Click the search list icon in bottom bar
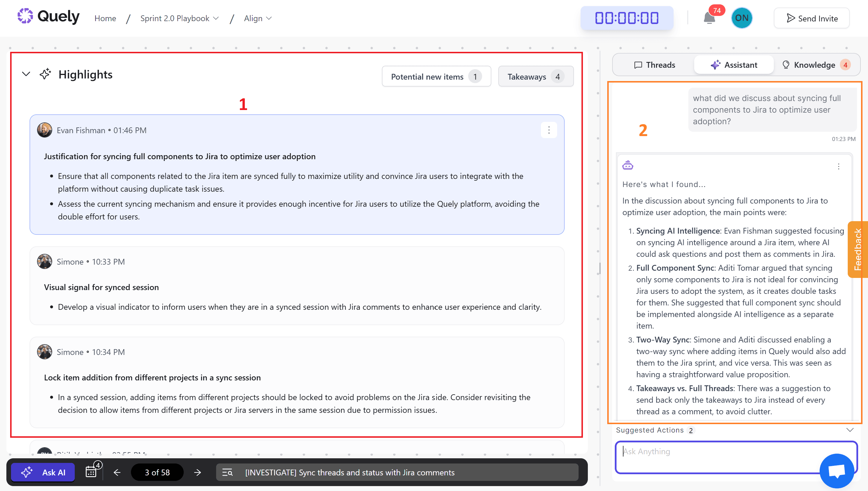The width and height of the screenshot is (868, 491). 227,472
